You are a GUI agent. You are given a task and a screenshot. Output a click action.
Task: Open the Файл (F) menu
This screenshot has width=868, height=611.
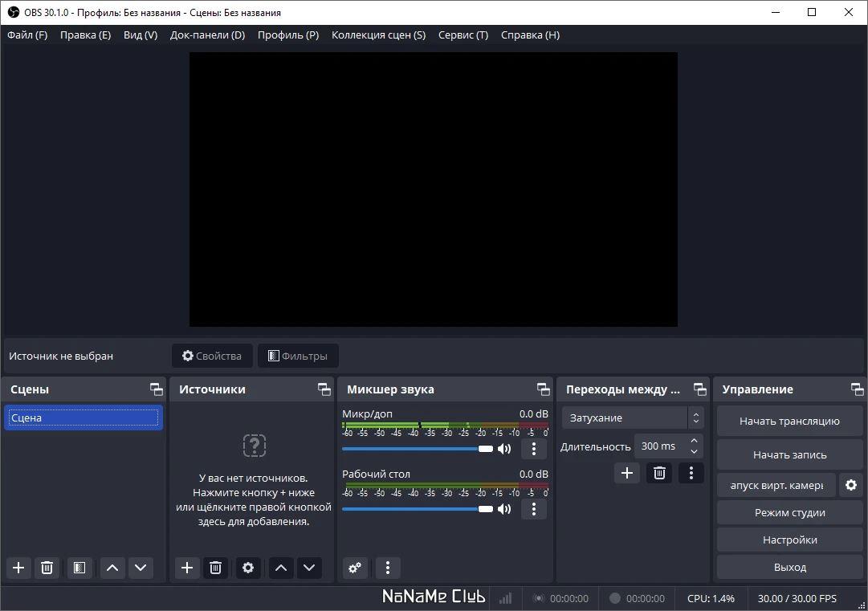tap(27, 35)
